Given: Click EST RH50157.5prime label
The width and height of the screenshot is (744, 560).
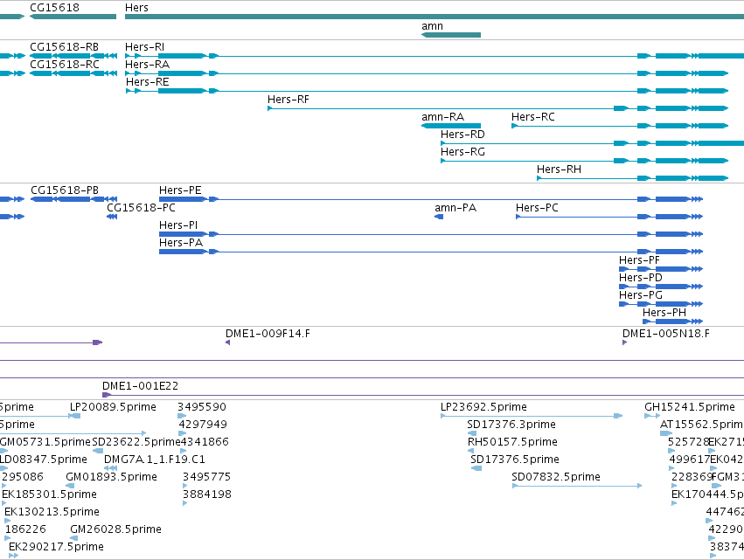Looking at the screenshot, I should coord(512,442).
